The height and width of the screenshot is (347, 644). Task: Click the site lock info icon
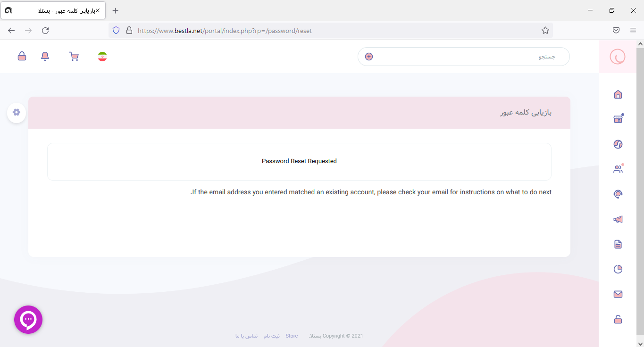click(129, 31)
